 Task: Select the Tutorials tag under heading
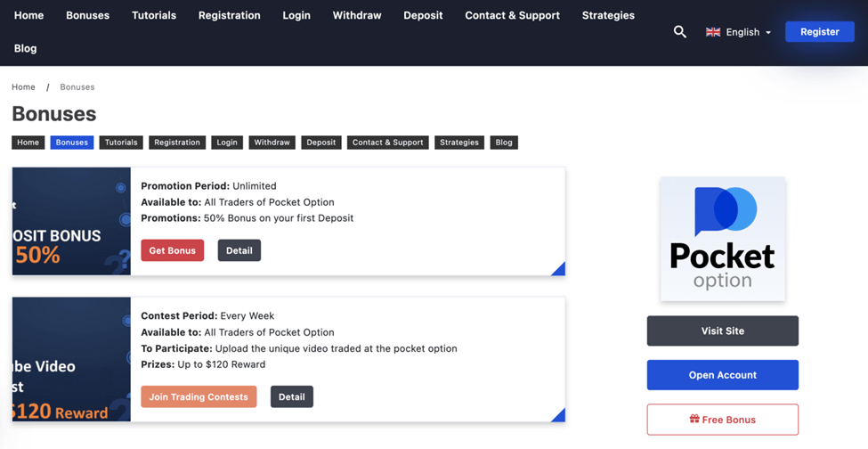tap(121, 143)
